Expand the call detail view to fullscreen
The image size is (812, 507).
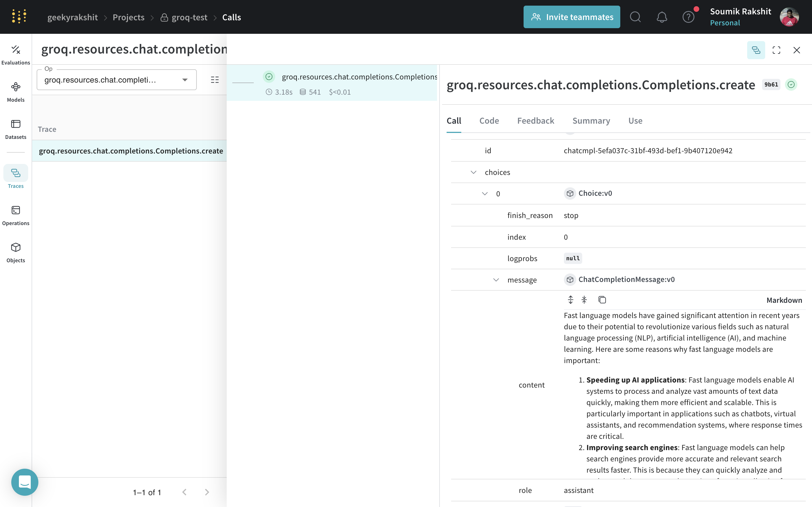[x=777, y=50]
